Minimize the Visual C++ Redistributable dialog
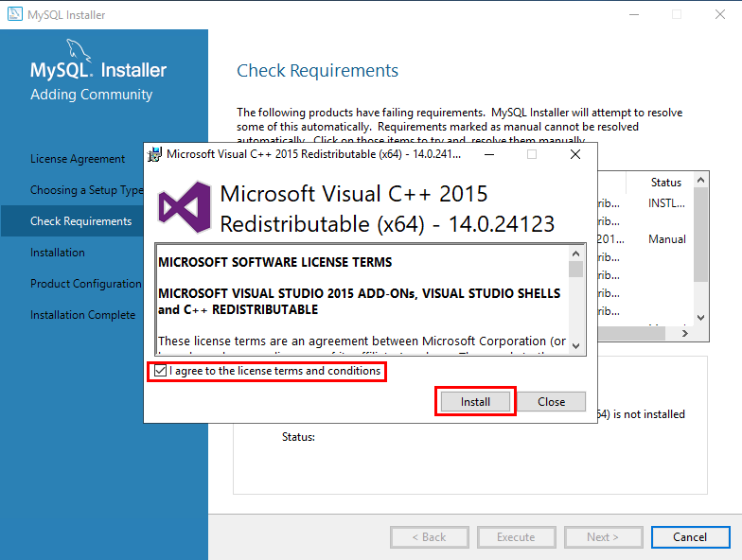This screenshot has height=560, width=742. click(489, 154)
